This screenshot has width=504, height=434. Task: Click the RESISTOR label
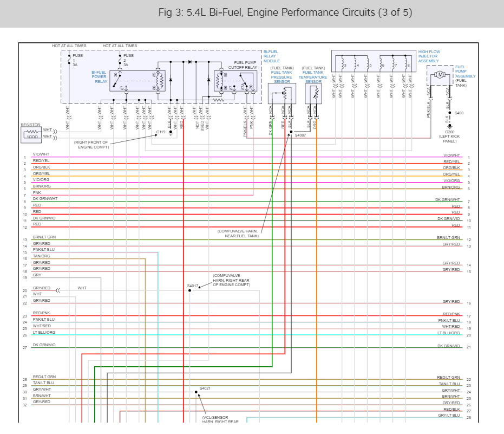(30, 125)
